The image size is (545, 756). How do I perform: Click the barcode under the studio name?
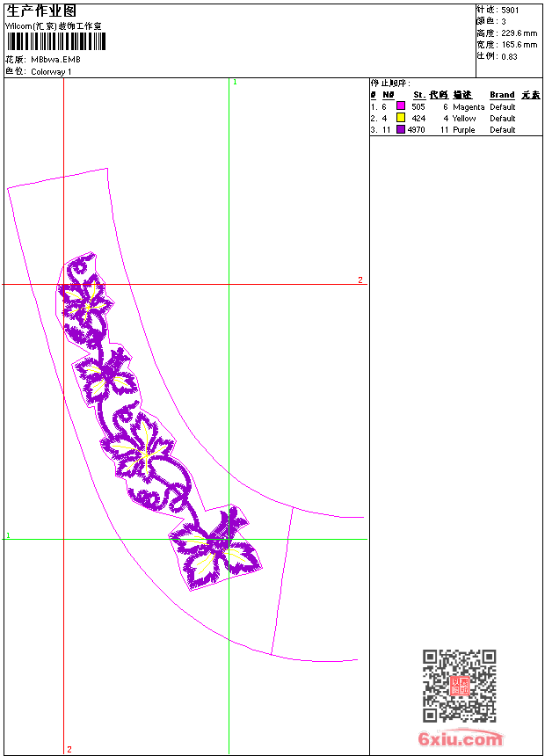pyautogui.click(x=56, y=41)
